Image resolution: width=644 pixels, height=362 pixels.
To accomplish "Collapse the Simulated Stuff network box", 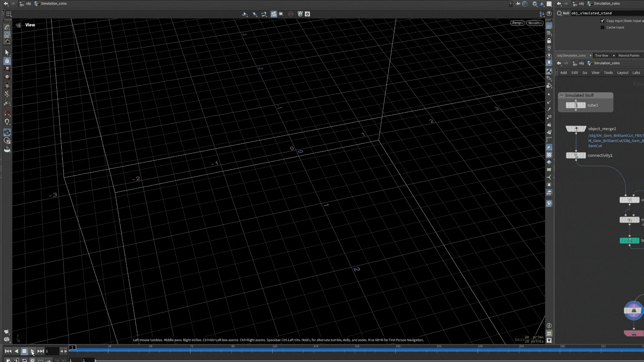I will coord(562,95).
